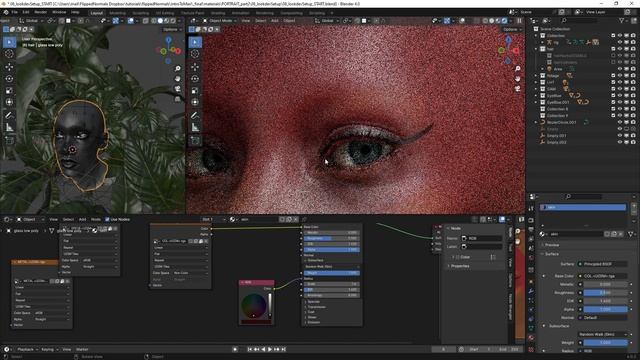Toggle eye visibility for BezierCircle.001
640x360 pixels.
(x=620, y=122)
